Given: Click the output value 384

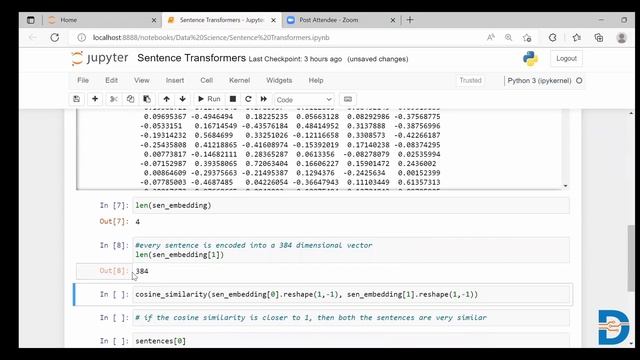Looking at the screenshot, I should click(x=142, y=271).
